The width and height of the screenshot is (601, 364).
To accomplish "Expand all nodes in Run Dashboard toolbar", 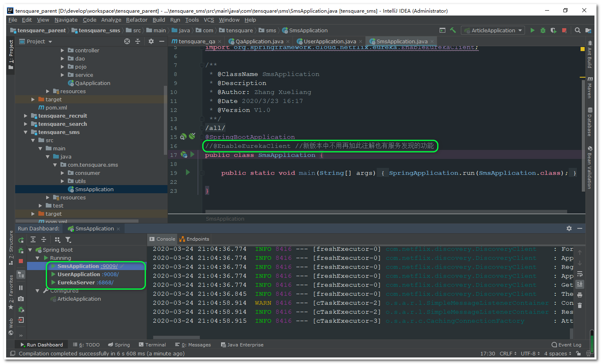I will 33,240.
